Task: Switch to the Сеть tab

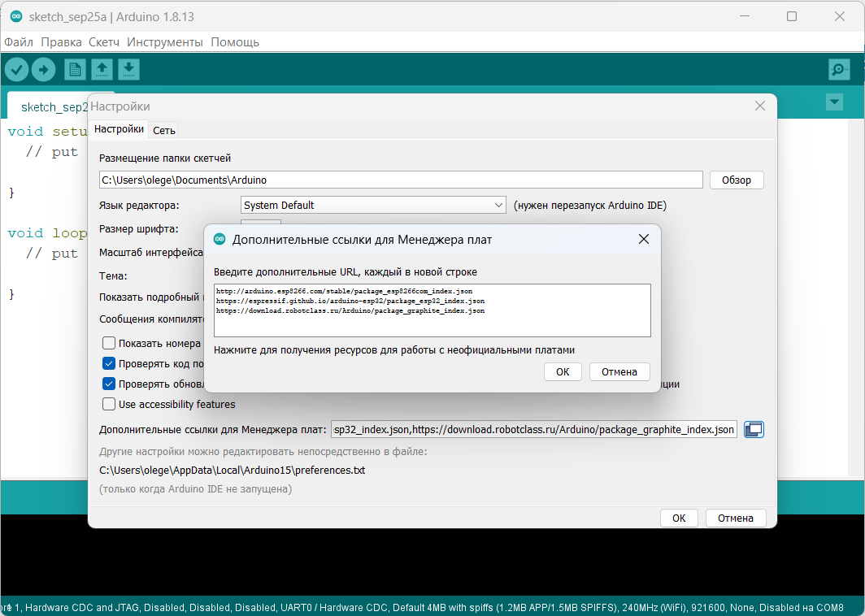Action: coord(164,130)
